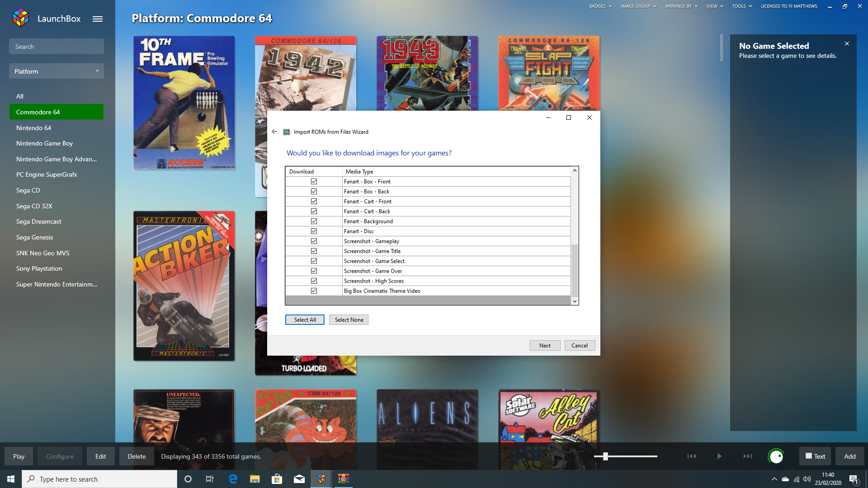Image resolution: width=868 pixels, height=488 pixels.
Task: Select the 10th Frame game cover
Action: pos(184,103)
